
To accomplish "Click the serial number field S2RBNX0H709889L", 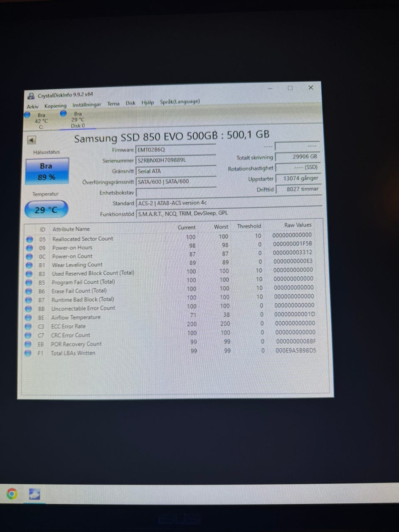I will 175,160.
